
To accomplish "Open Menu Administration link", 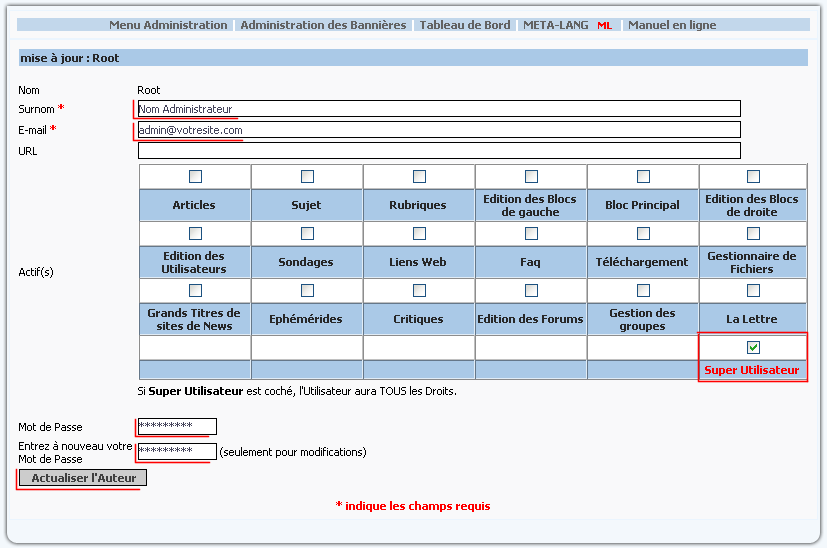I will click(168, 25).
